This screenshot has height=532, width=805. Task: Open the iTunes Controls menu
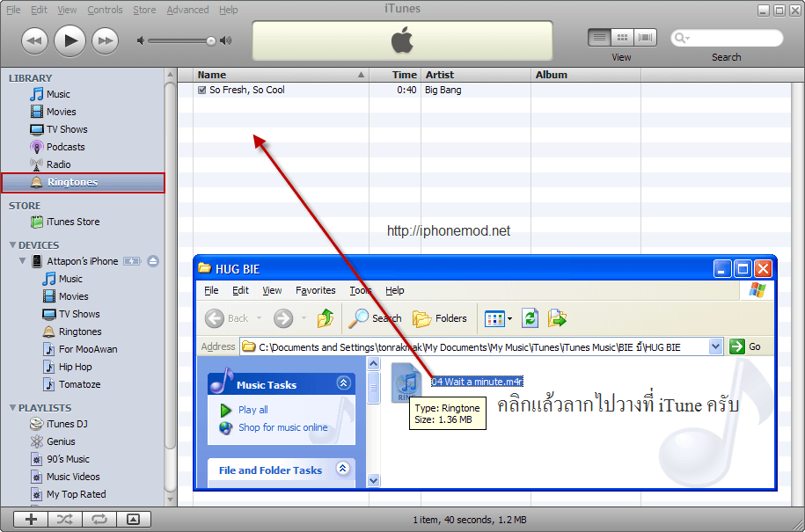coord(105,10)
